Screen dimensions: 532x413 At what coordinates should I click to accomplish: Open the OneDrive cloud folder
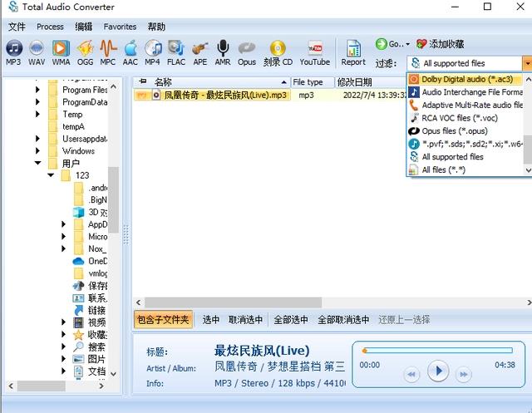(78, 261)
